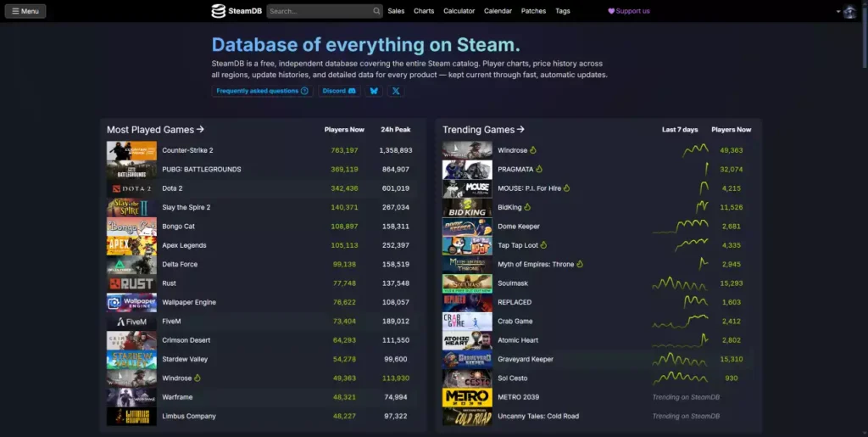Open Most Played Games arrow link
This screenshot has height=437, width=868.
tap(156, 130)
